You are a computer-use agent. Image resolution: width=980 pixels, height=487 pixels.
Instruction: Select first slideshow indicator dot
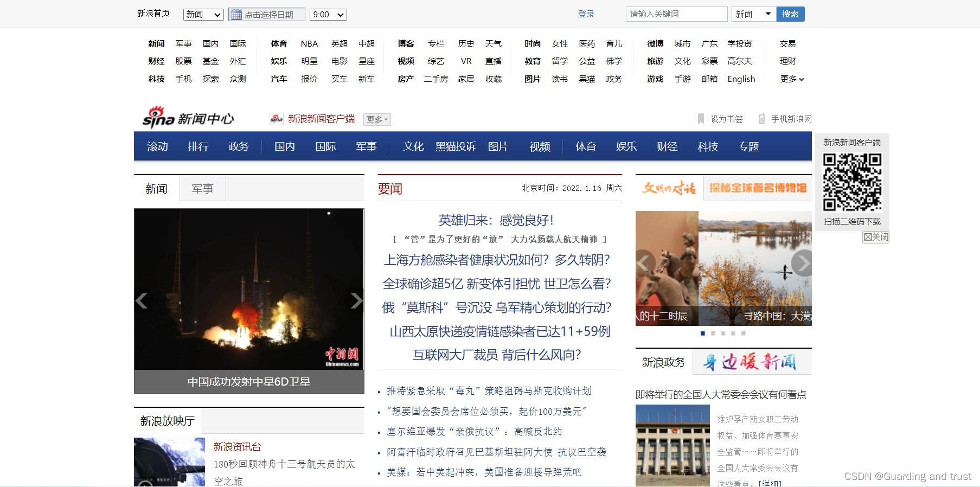click(703, 334)
